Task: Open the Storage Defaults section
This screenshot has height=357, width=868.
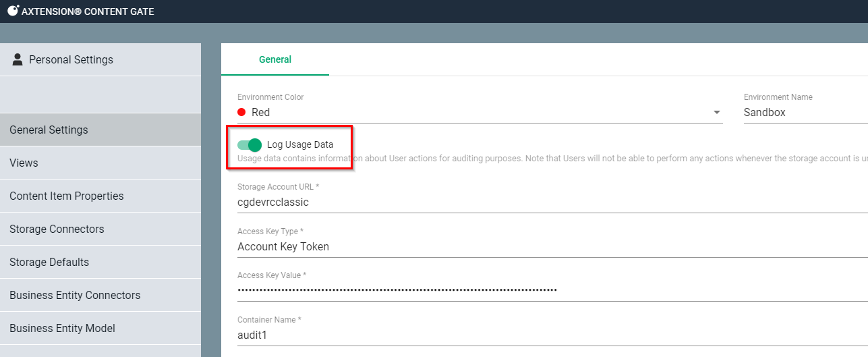Action: [x=49, y=262]
